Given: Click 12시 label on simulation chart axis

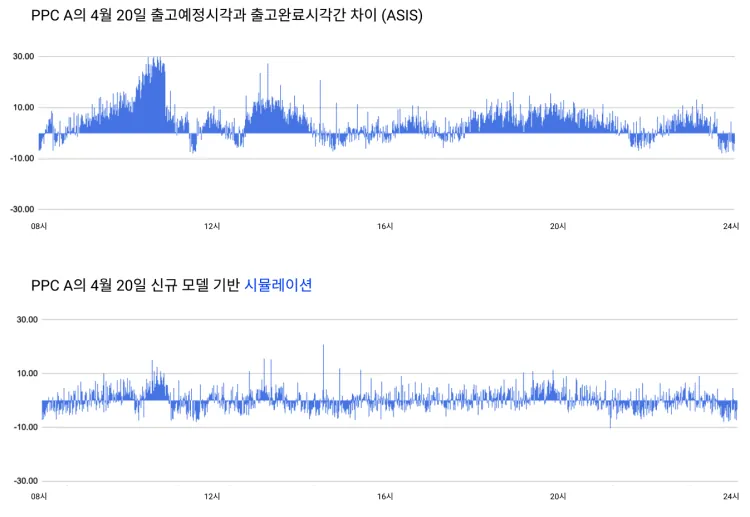Looking at the screenshot, I should [x=212, y=496].
